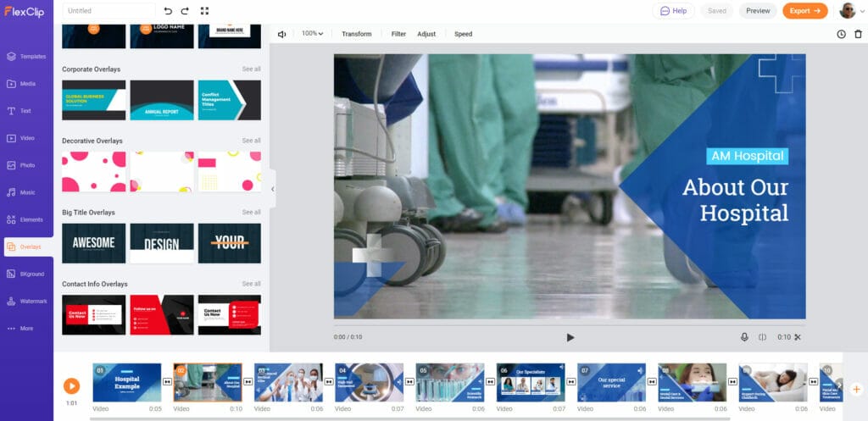
Task: Select Annual Report overlay
Action: click(162, 100)
